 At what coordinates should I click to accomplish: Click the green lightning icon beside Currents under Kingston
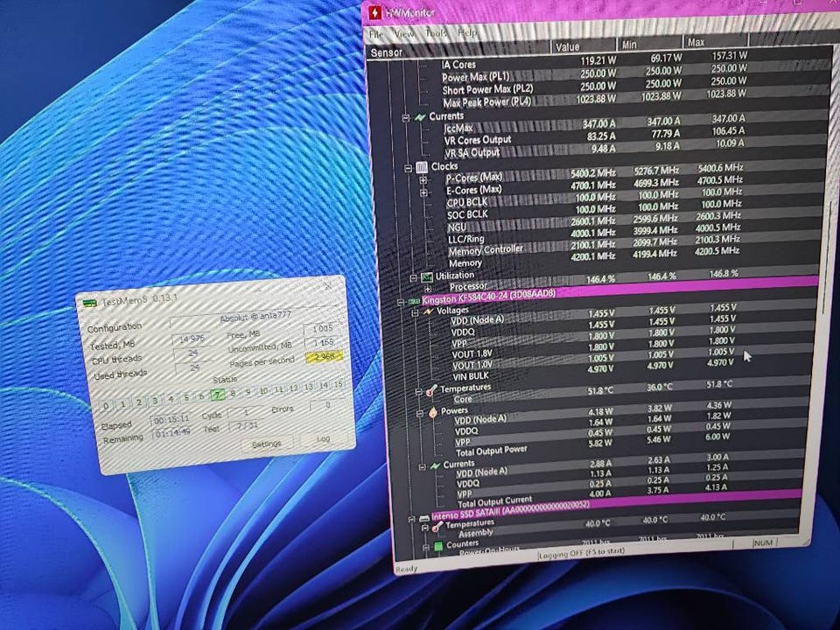coord(435,465)
